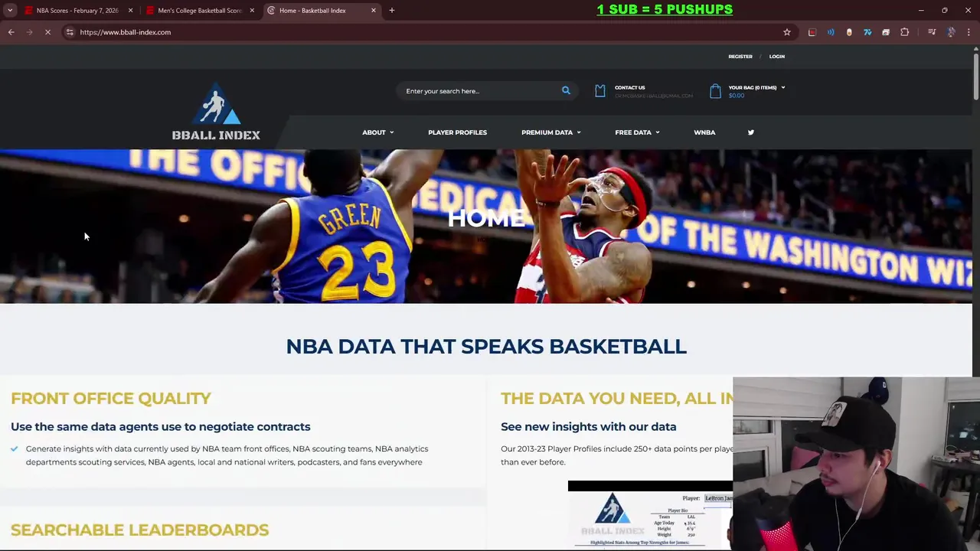Click the window-stack extension icon
980x551 pixels.
[x=886, y=32]
